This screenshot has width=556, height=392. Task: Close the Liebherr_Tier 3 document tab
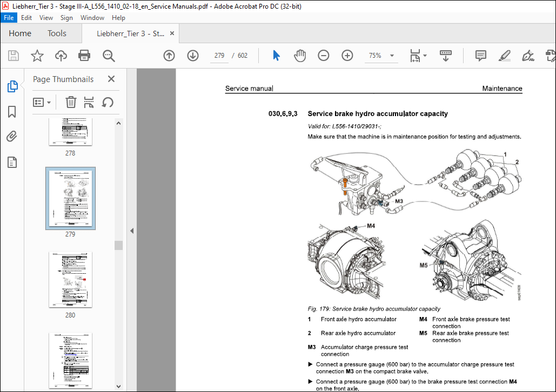click(172, 33)
